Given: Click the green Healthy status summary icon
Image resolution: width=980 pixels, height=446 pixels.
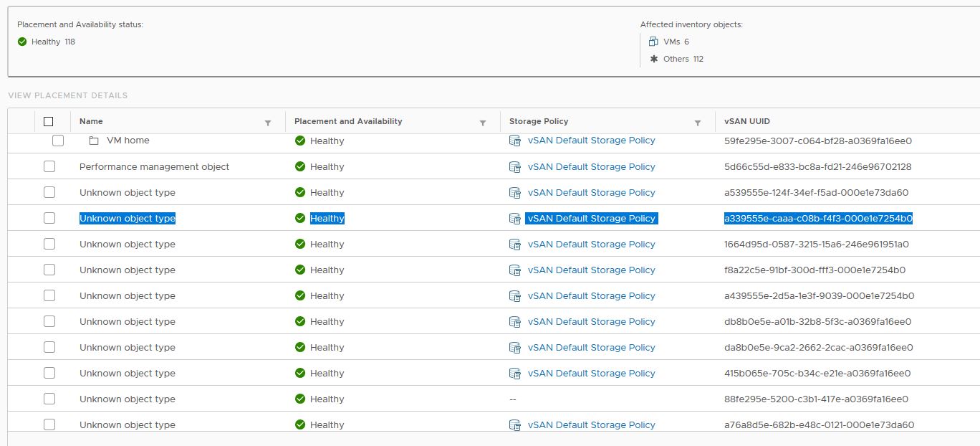Looking at the screenshot, I should (22, 42).
